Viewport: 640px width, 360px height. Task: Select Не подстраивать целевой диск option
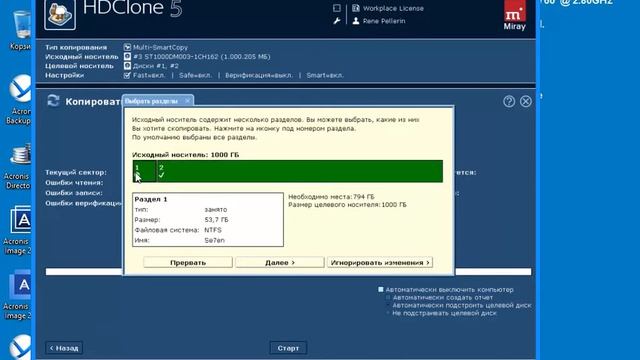[x=444, y=313]
